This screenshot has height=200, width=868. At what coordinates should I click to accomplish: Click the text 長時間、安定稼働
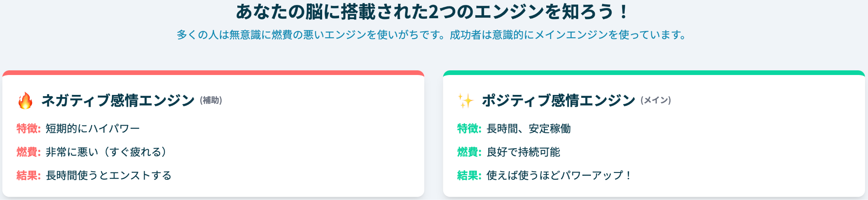(x=529, y=128)
